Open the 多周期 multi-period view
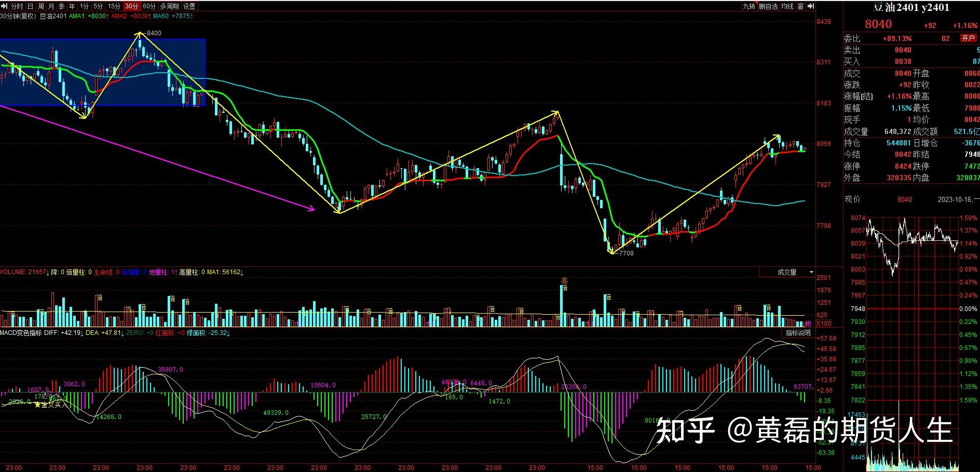The height and width of the screenshot is (472, 980). tap(170, 6)
